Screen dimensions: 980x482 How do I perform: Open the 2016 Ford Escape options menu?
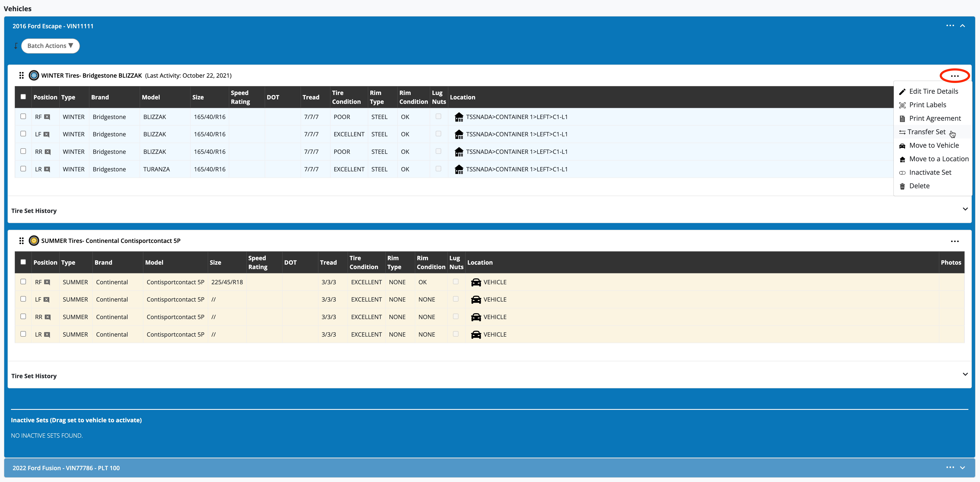click(x=950, y=26)
